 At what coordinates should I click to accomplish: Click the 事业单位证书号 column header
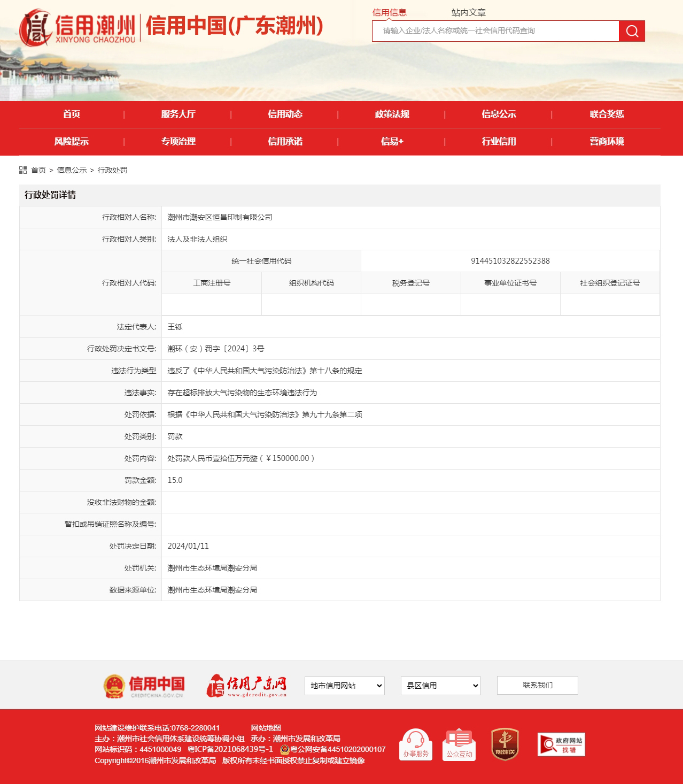coord(510,283)
